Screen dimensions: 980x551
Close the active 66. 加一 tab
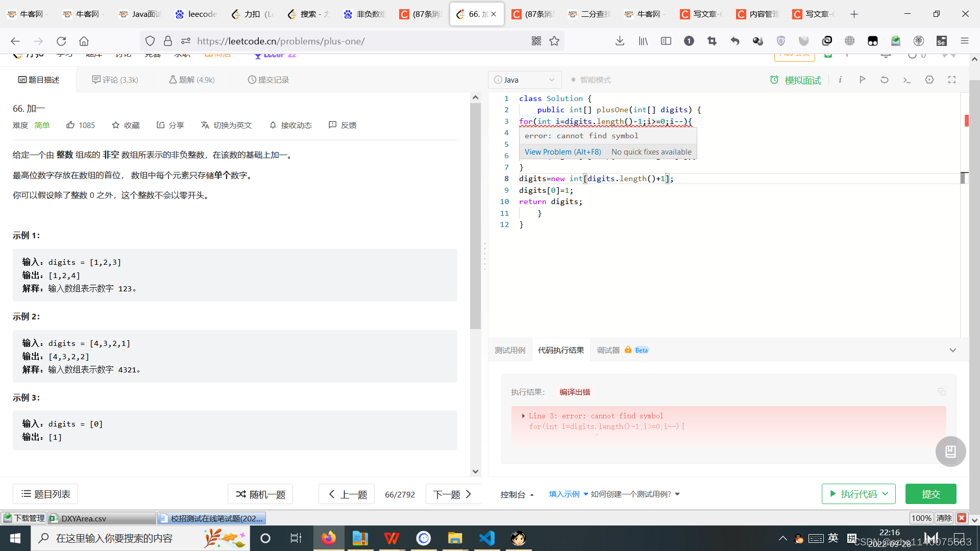coord(494,14)
